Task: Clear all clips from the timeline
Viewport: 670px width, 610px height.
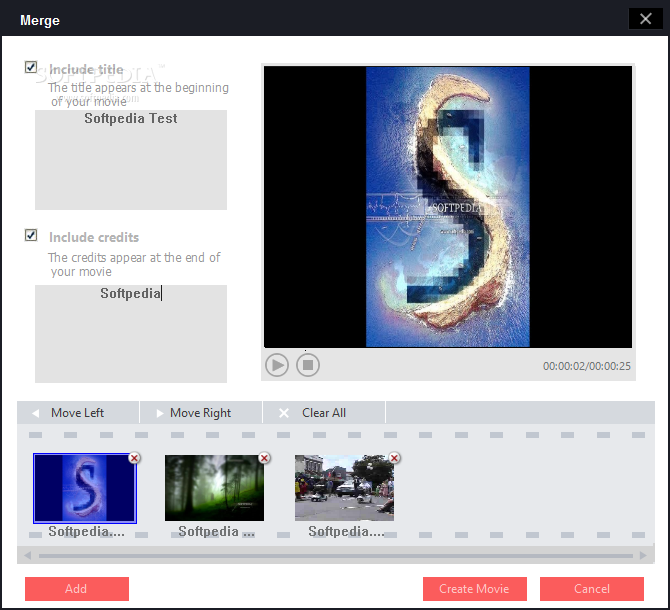Action: [x=324, y=413]
